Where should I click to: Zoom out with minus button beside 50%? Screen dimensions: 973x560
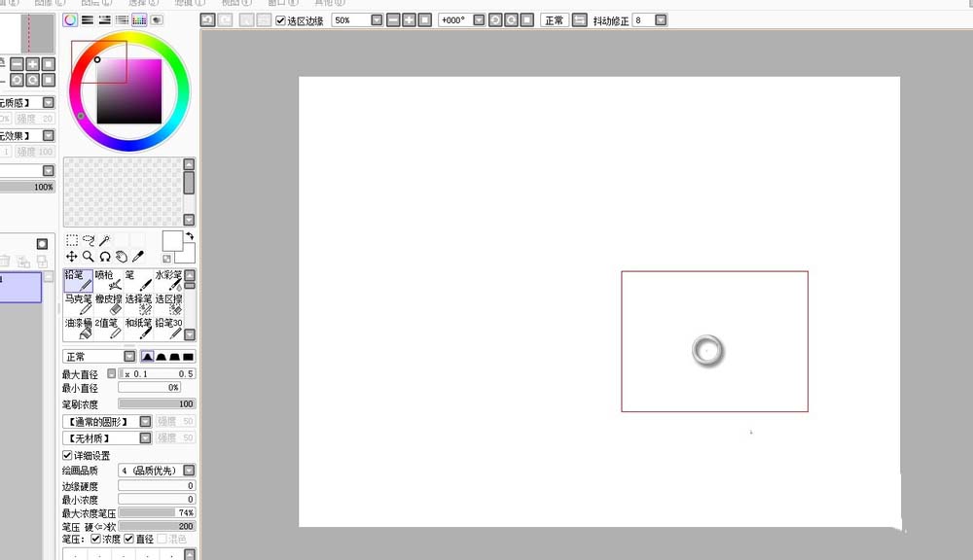pos(393,19)
